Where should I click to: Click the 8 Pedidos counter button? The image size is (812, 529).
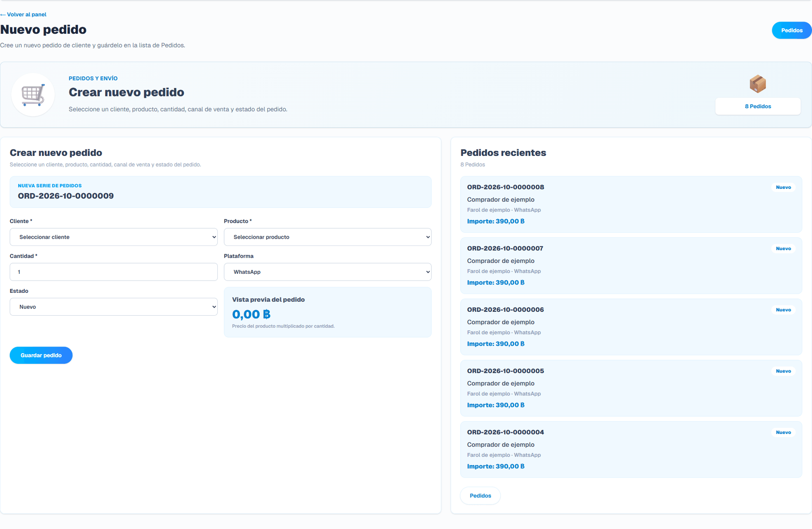(x=758, y=106)
